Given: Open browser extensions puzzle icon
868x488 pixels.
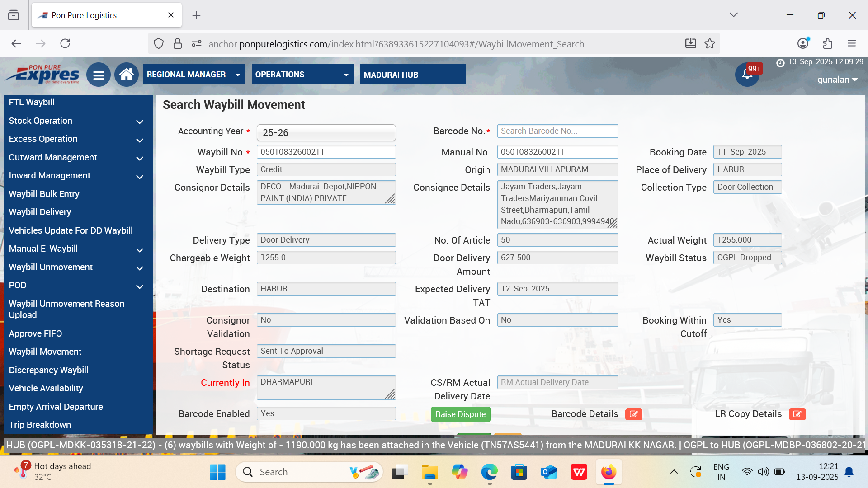Looking at the screenshot, I should pos(827,44).
